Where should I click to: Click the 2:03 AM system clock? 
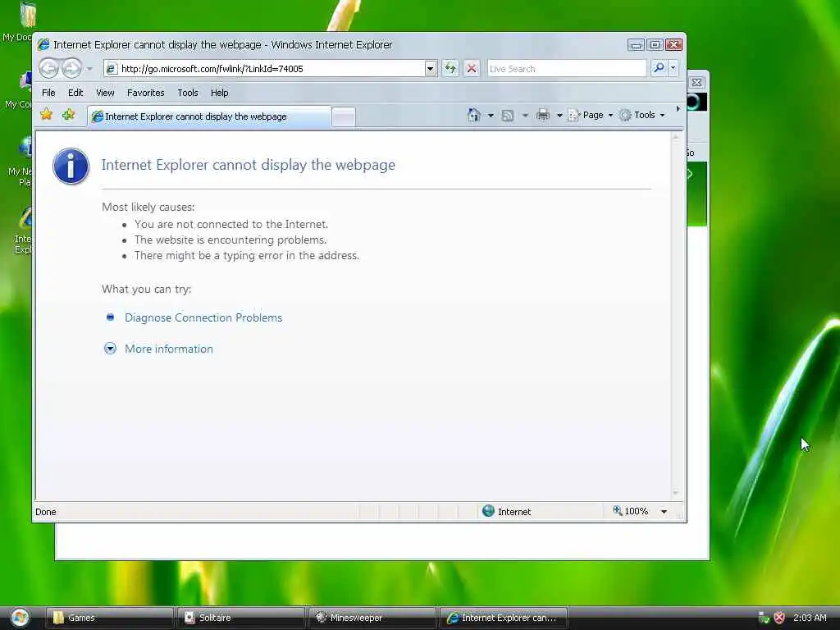pyautogui.click(x=810, y=618)
